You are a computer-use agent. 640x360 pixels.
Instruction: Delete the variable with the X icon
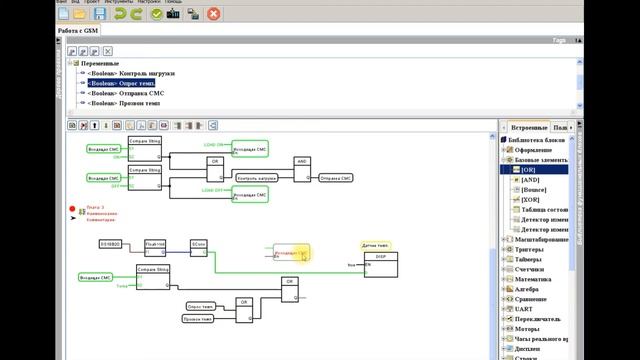tap(108, 51)
